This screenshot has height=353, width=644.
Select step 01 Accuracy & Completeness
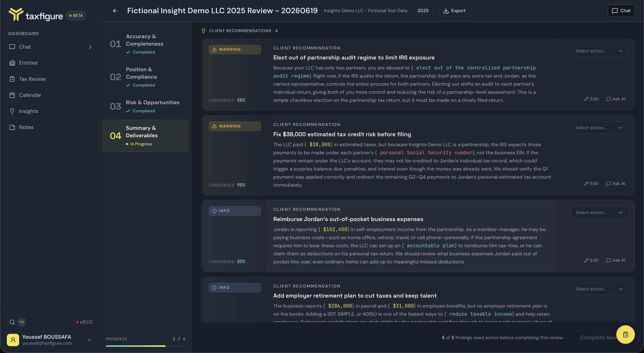(x=145, y=44)
